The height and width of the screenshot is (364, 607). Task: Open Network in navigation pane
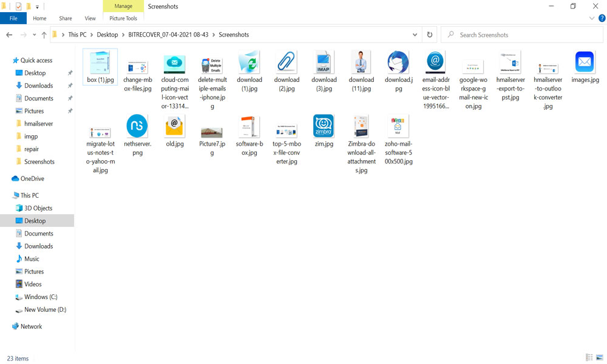pyautogui.click(x=27, y=326)
